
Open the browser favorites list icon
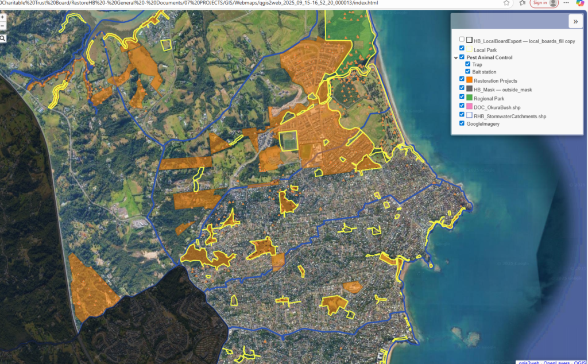pyautogui.click(x=521, y=3)
